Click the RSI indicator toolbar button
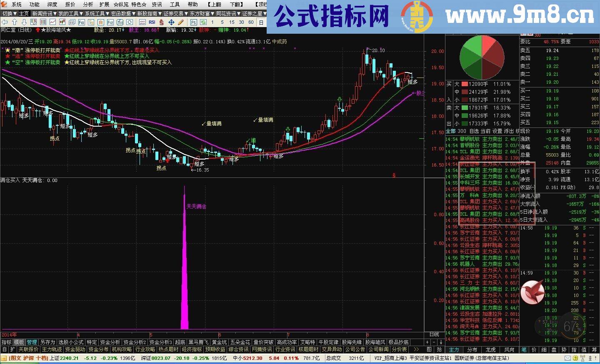The image size is (600, 364). click(152, 23)
